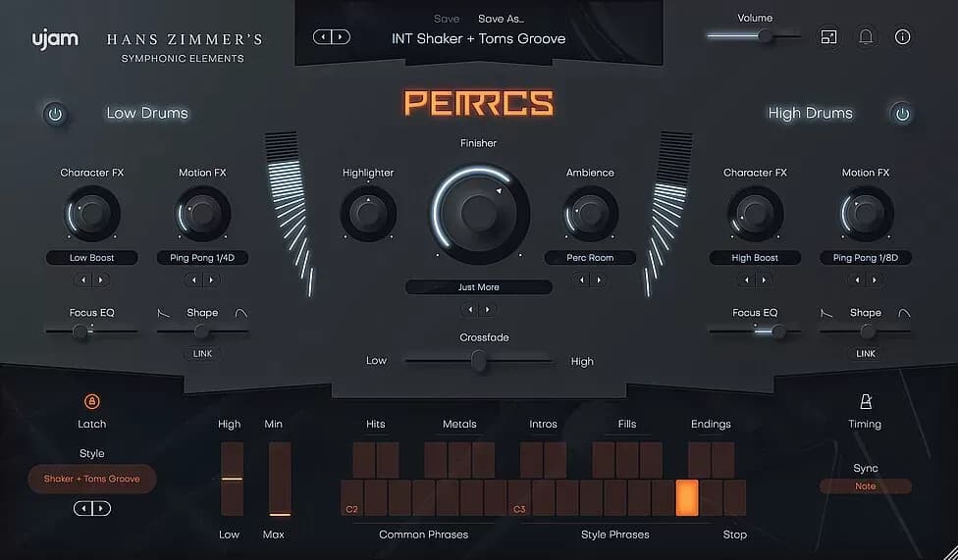Click High Drums round shape icon
This screenshot has height=560, width=958.
(904, 313)
